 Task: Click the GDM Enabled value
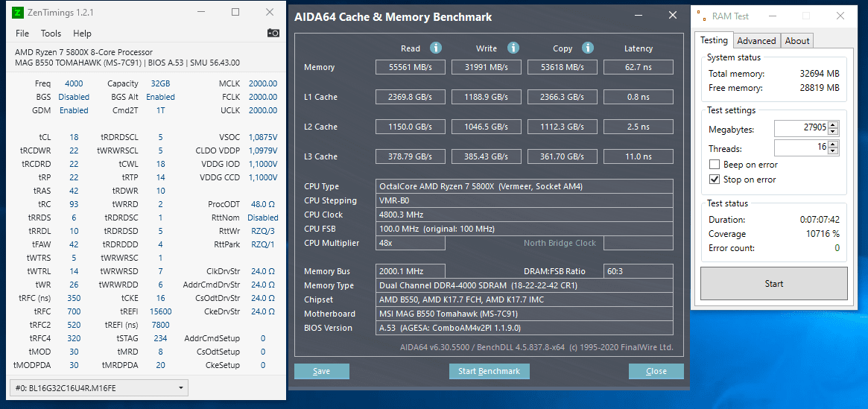pos(74,110)
